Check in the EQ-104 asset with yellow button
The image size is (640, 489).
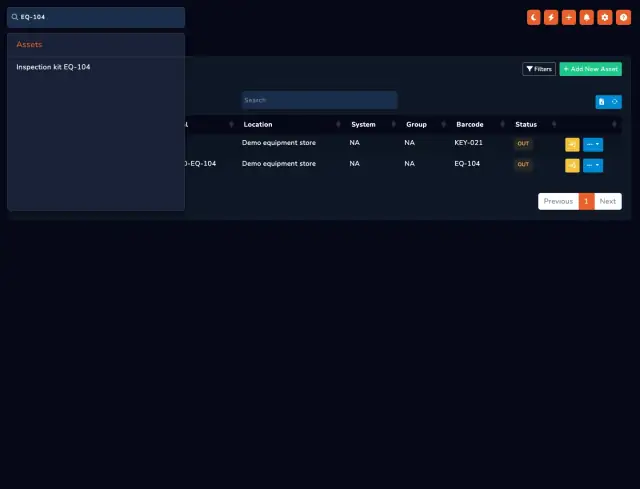(x=572, y=165)
